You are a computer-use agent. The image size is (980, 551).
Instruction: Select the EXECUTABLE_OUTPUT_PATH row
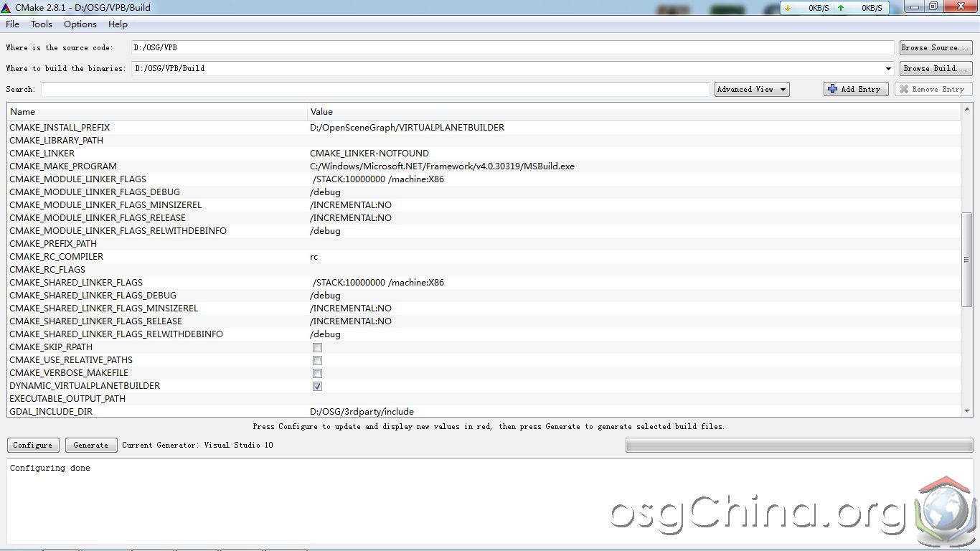pos(484,399)
